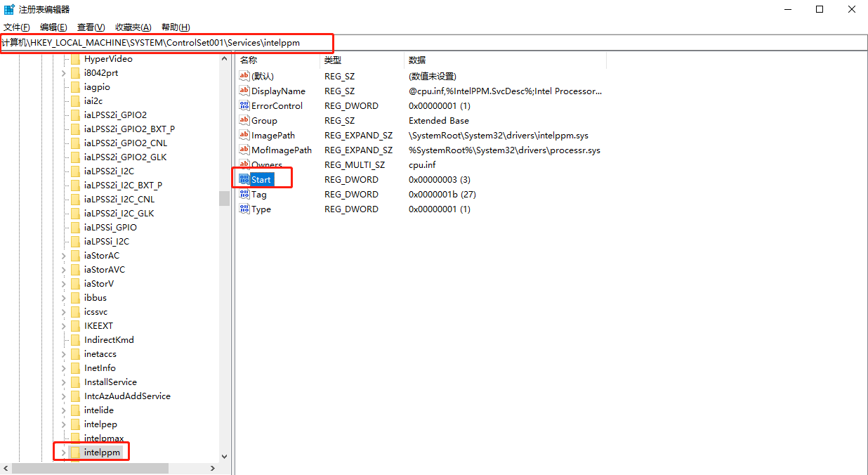The image size is (868, 475).
Task: Click the binary icon beside ErrorControl
Action: (244, 105)
